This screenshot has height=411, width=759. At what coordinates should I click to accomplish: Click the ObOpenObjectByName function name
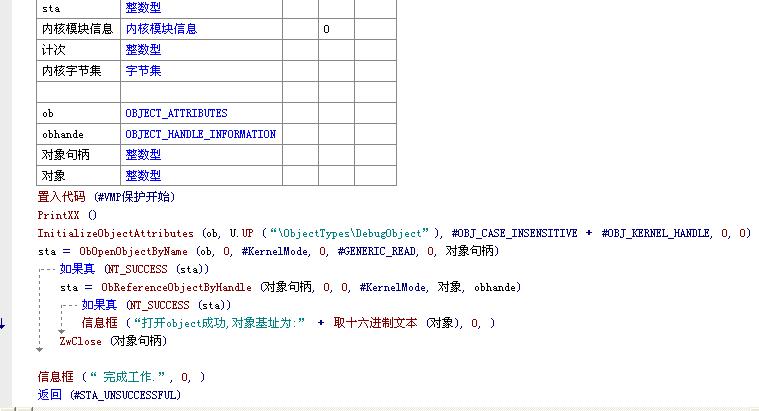coord(134,251)
